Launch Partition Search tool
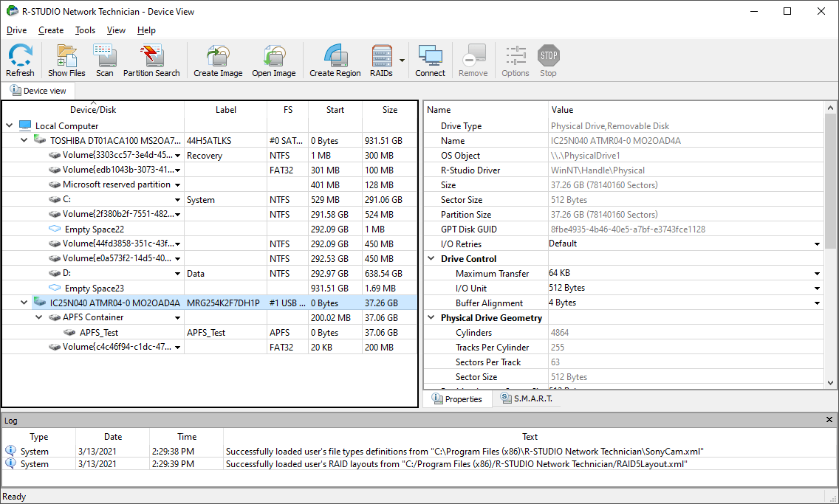 (151, 61)
